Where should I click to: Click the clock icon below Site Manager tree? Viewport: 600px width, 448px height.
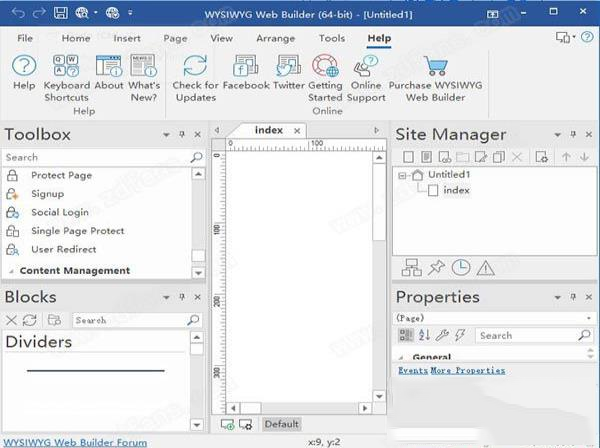tap(461, 267)
